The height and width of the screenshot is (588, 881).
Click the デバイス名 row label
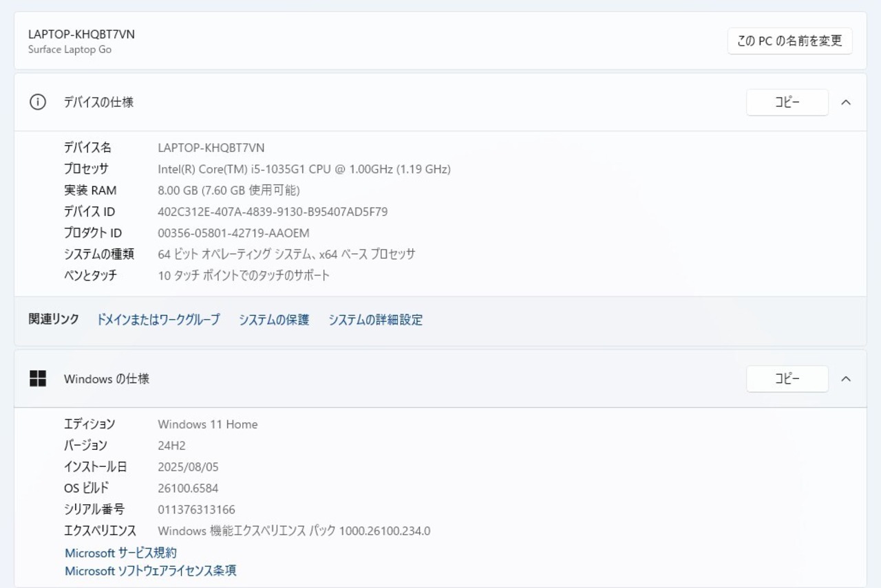coord(87,147)
